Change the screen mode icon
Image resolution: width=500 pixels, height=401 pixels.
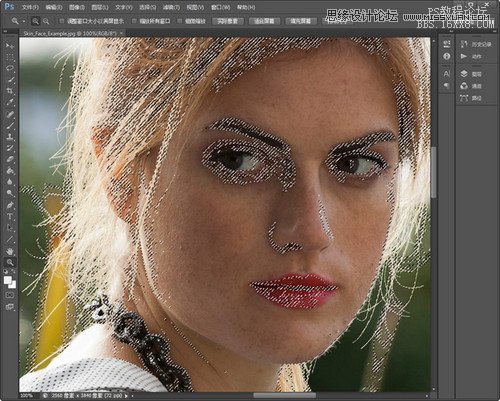(x=10, y=307)
